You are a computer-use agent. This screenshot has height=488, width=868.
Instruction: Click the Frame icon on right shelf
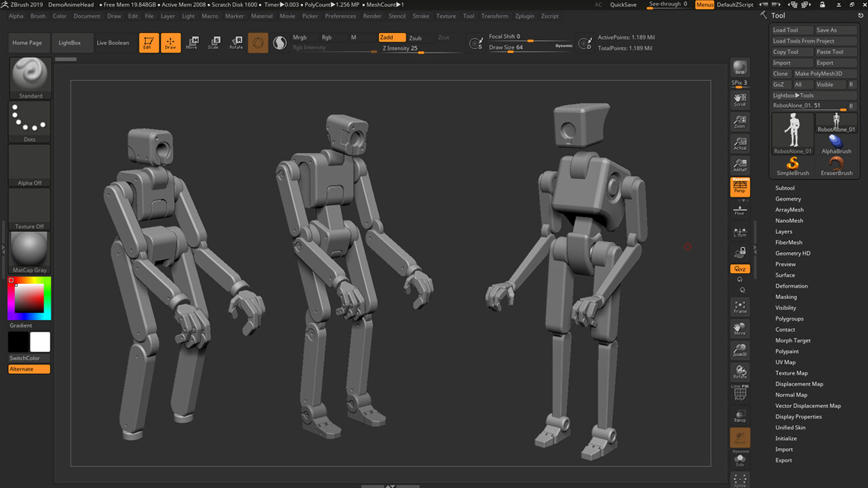pos(739,306)
